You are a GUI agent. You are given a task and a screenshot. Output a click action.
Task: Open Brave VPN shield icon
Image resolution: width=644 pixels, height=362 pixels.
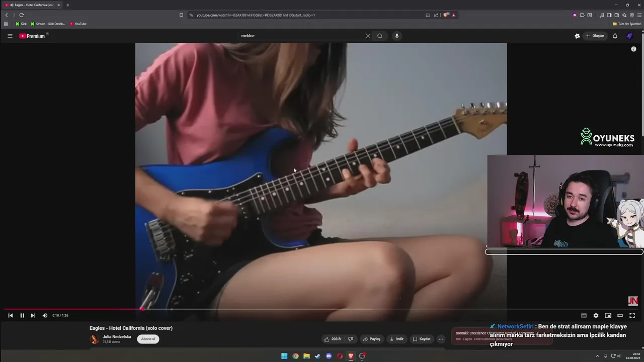[x=632, y=15]
